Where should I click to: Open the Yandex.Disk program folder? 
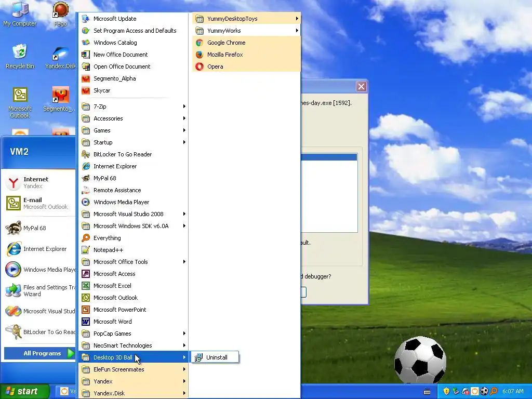click(x=134, y=393)
